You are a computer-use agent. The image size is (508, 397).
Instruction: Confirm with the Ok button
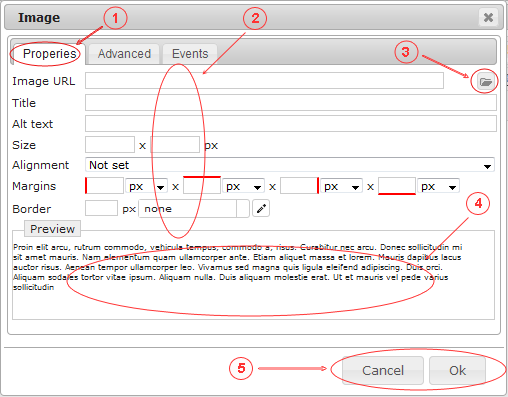point(457,370)
